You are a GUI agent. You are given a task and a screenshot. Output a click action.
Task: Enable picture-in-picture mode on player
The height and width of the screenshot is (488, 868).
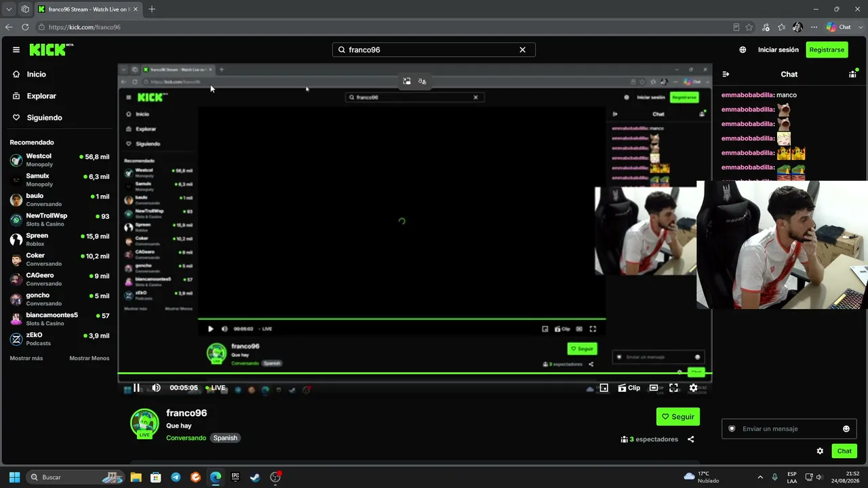pos(604,388)
